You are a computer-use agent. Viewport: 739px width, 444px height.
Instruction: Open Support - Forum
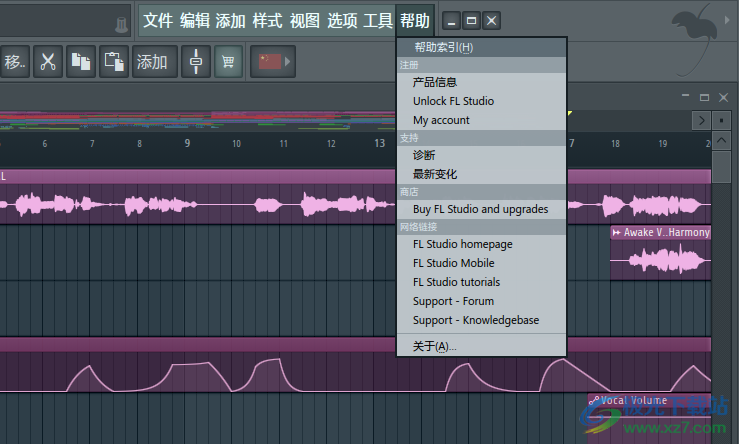point(481,301)
